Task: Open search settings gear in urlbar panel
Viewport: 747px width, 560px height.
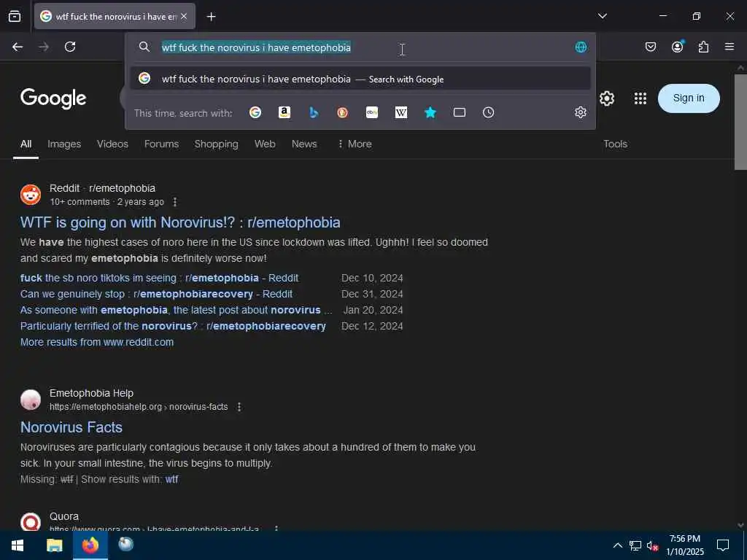Action: [x=580, y=112]
